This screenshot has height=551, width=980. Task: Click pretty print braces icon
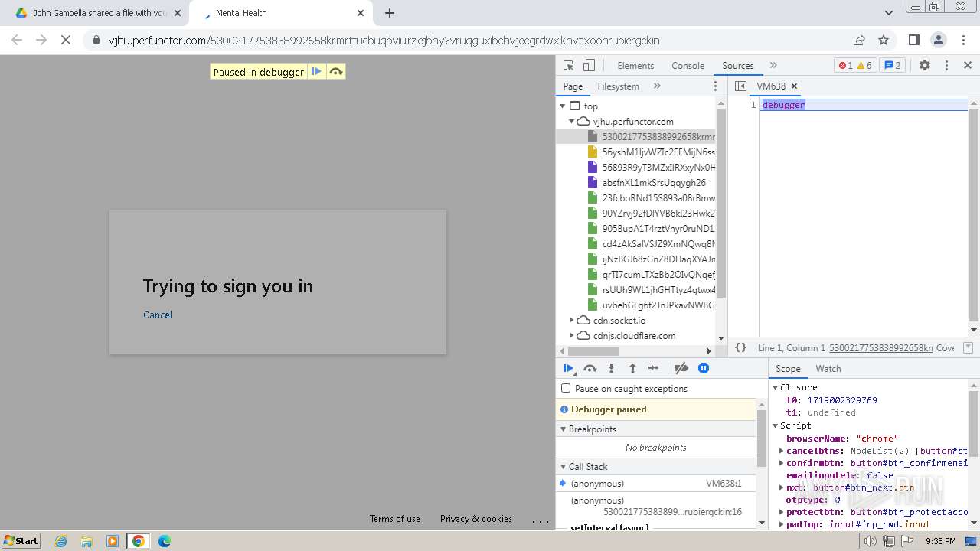pyautogui.click(x=740, y=347)
